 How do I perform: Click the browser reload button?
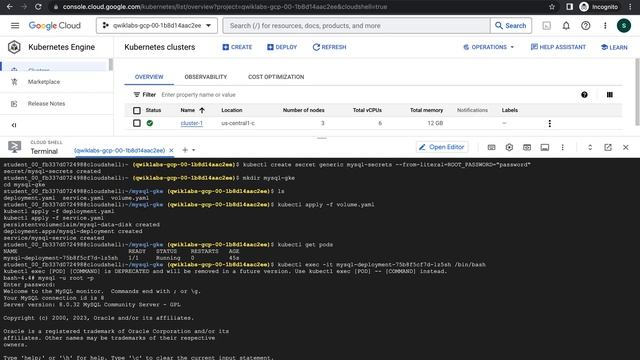coord(38,7)
